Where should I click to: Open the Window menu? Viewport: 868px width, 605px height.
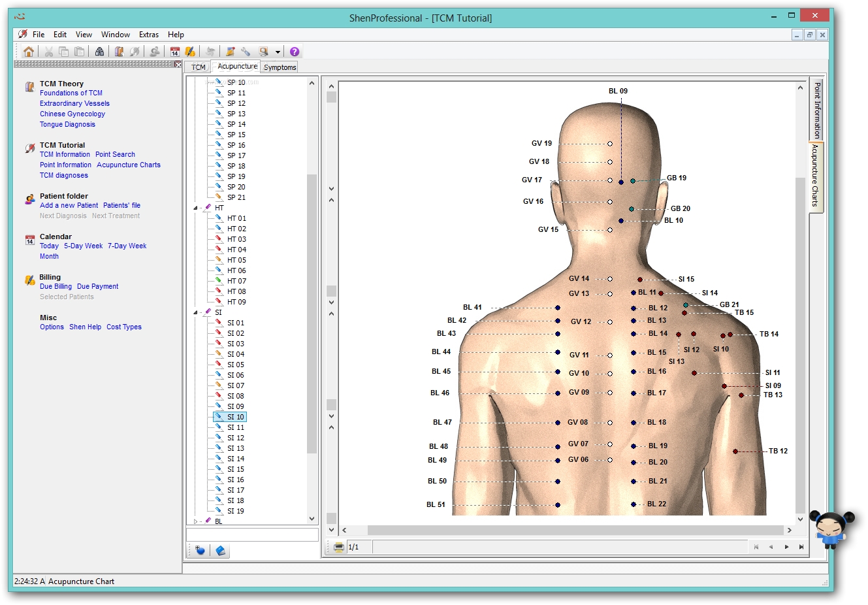click(x=116, y=35)
